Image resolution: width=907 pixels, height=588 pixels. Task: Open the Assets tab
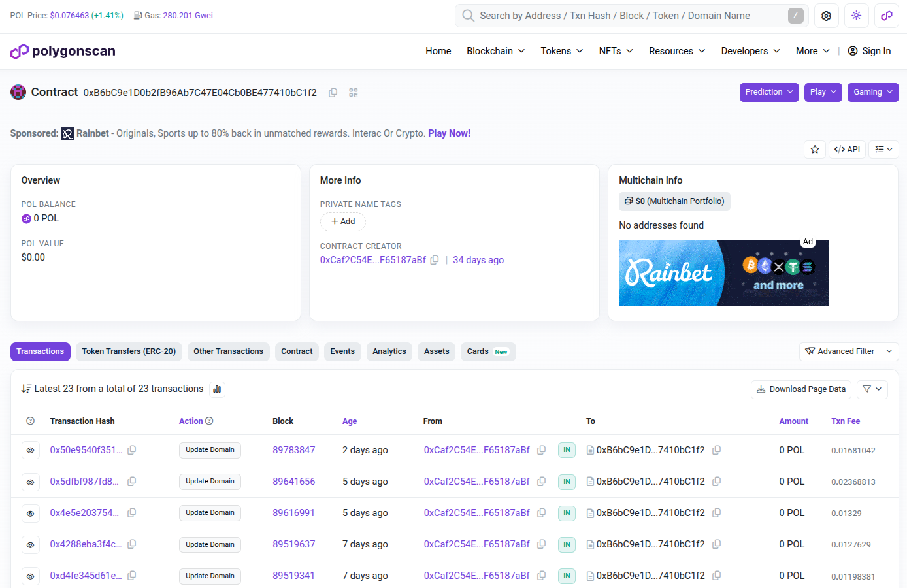[x=437, y=351]
